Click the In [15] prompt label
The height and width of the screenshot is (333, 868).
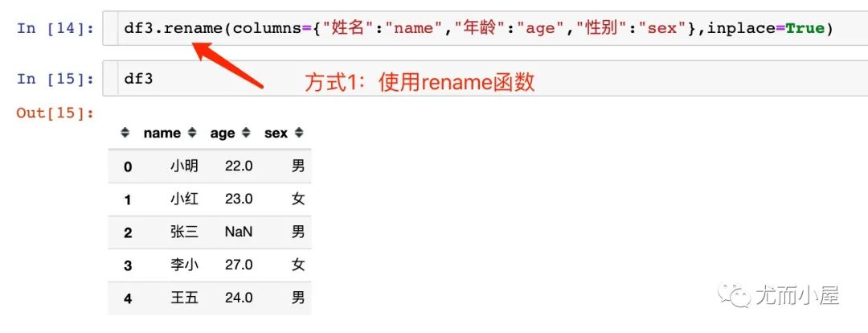click(x=55, y=79)
